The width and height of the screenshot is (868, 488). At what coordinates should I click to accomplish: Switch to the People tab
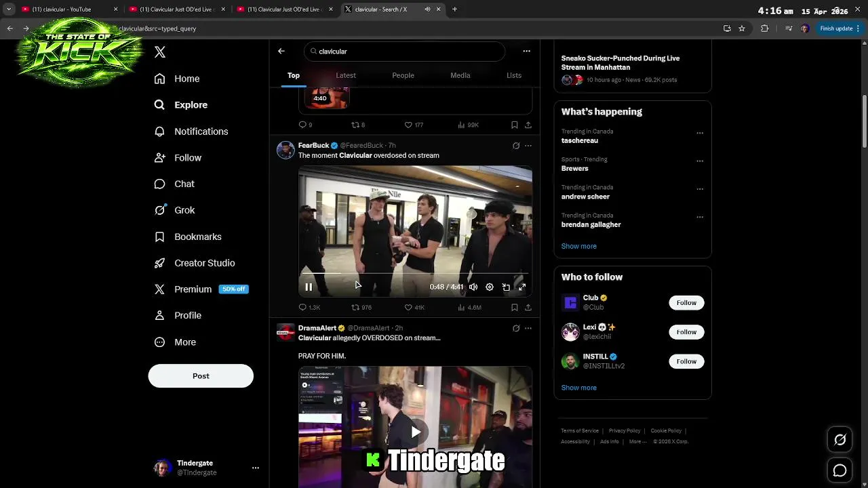click(403, 75)
